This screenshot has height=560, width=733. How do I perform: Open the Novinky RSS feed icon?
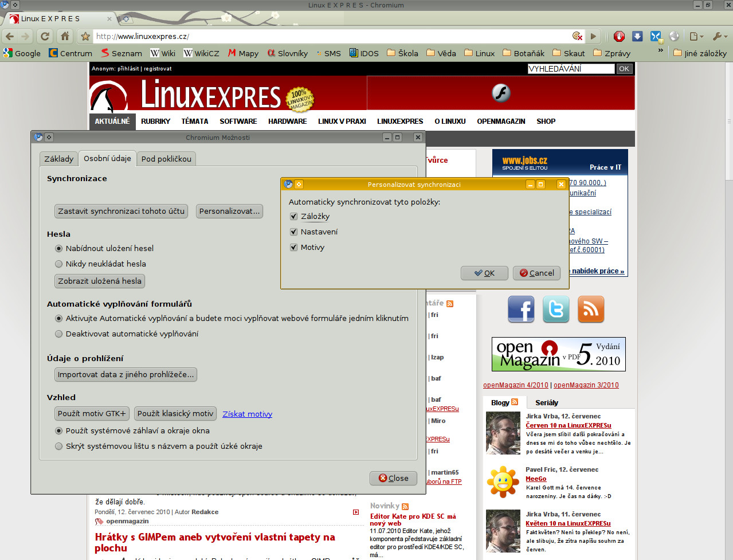pos(405,506)
